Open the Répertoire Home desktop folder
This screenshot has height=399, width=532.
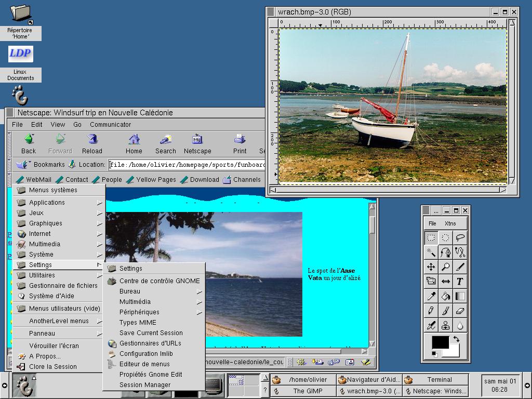click(x=20, y=22)
